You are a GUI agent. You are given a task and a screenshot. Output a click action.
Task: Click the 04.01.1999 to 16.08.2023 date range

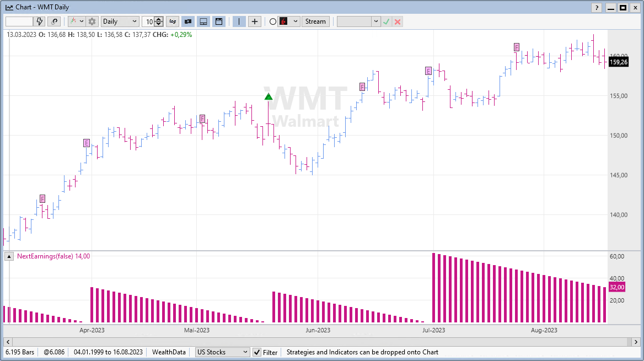pyautogui.click(x=109, y=352)
